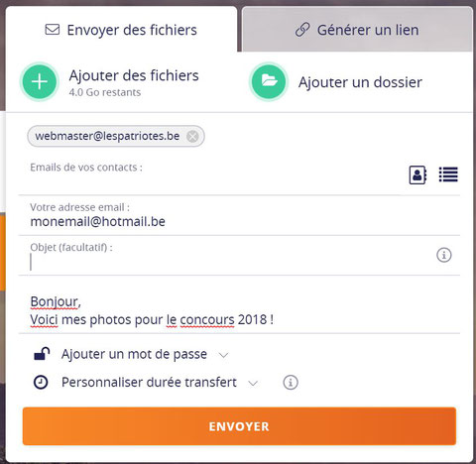Screen dimensions: 476x464
Task: Expand Ajouter un mot de passe chevron
Action: point(224,355)
